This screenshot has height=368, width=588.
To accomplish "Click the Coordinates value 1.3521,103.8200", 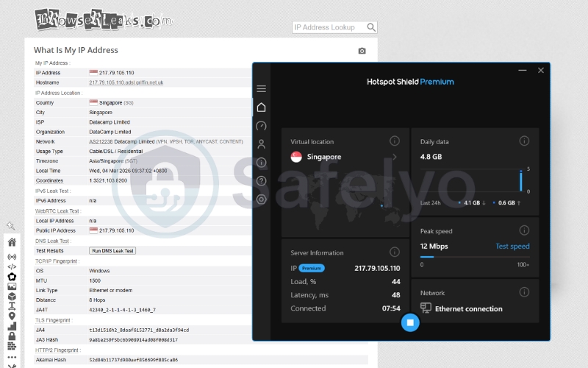I will click(x=108, y=180).
